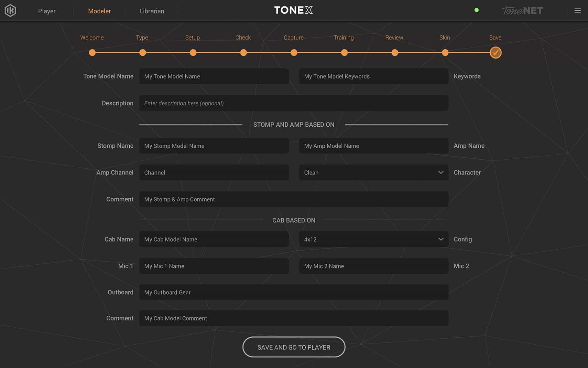Click the Save step checkmark circle
Image resolution: width=588 pixels, height=368 pixels.
[495, 53]
